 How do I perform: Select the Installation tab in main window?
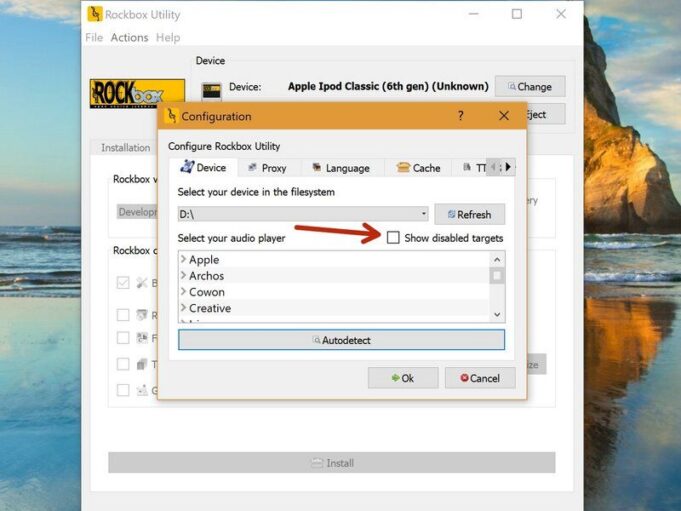coord(125,148)
